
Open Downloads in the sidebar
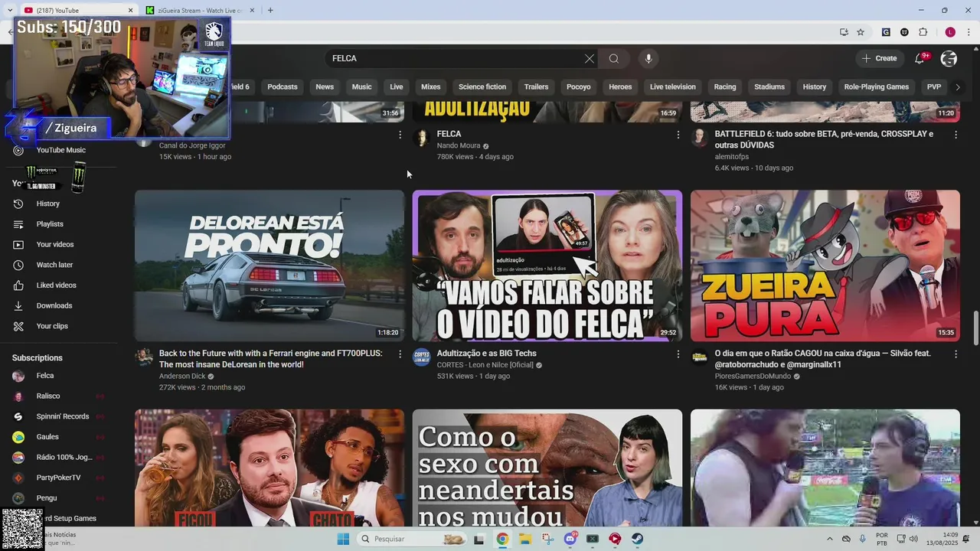click(x=54, y=305)
